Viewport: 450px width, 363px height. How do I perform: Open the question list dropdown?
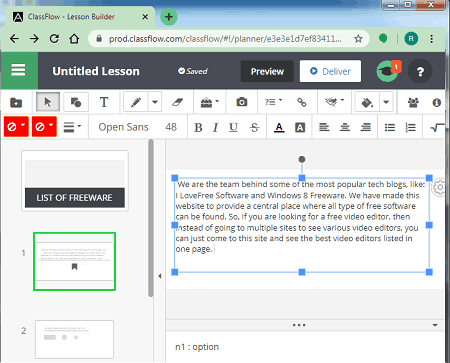273,102
